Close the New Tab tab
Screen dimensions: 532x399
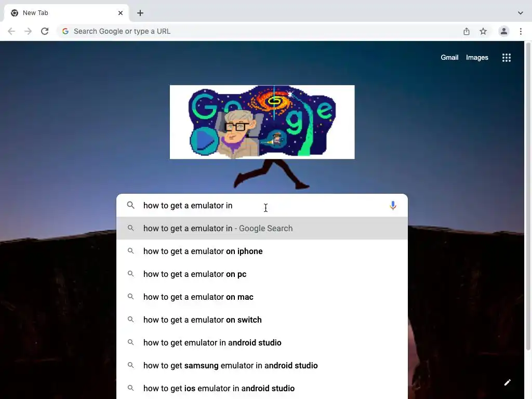[x=121, y=13]
